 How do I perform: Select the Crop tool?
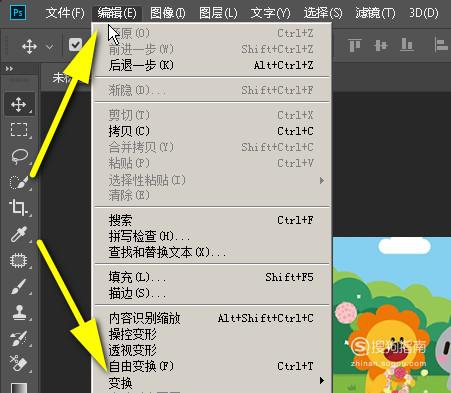click(19, 208)
